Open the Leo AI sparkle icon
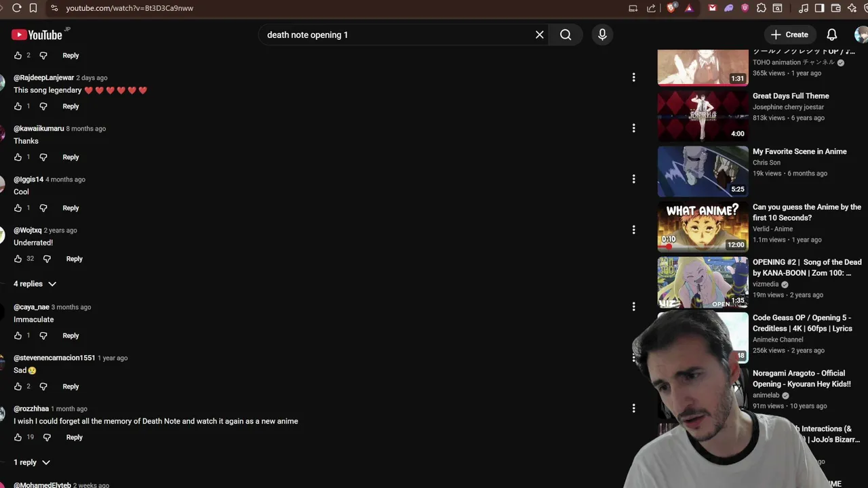The image size is (868, 488). (852, 8)
